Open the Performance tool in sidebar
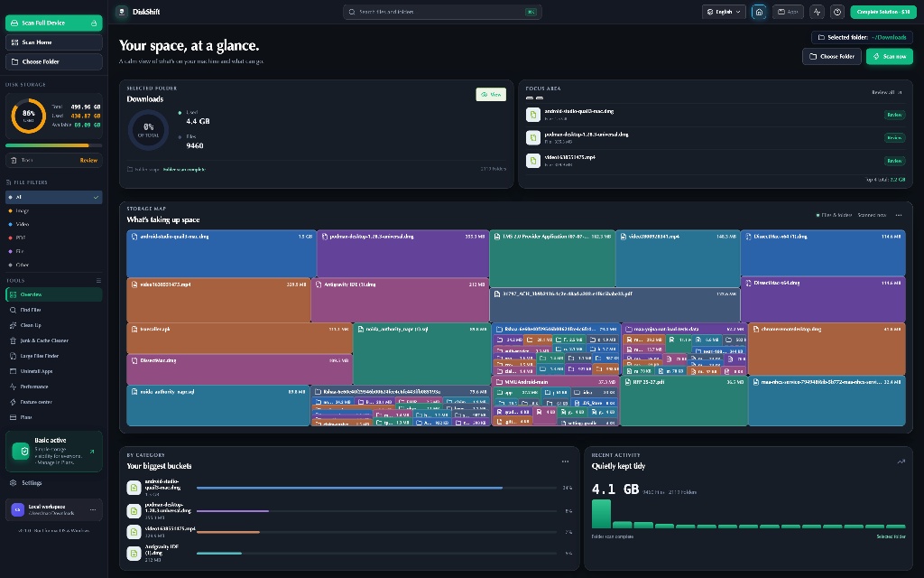Viewport: 924px width, 578px height. 53,387
